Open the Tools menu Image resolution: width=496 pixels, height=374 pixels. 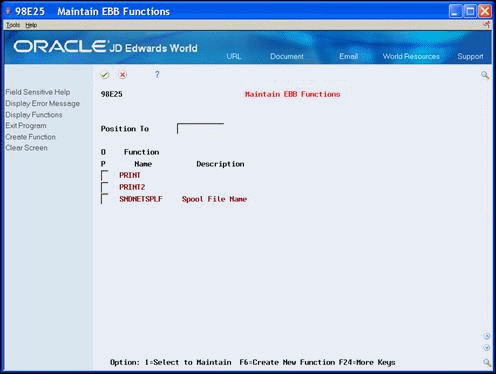[x=13, y=25]
